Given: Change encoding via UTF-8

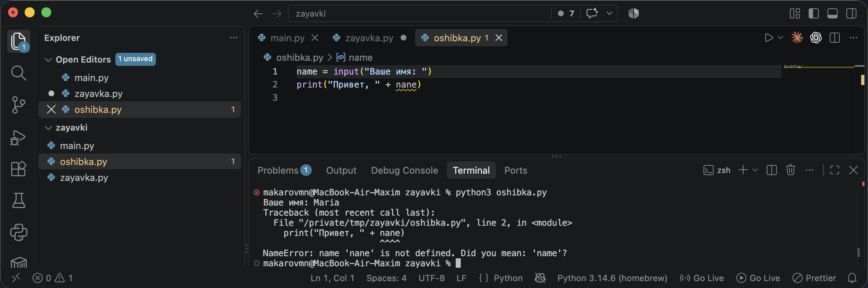Looking at the screenshot, I should pyautogui.click(x=431, y=278).
